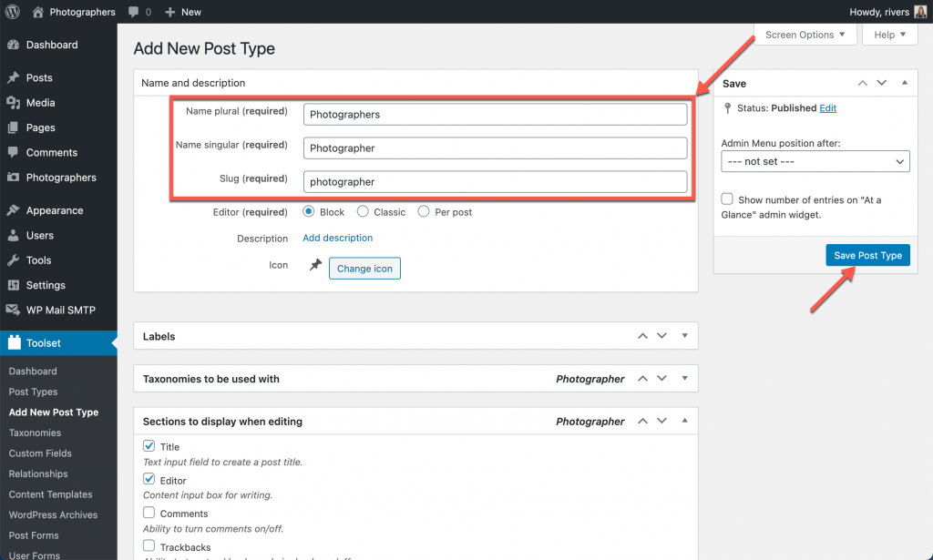This screenshot has height=560, width=933.
Task: Click the status pin icon in Save box
Action: tap(727, 108)
